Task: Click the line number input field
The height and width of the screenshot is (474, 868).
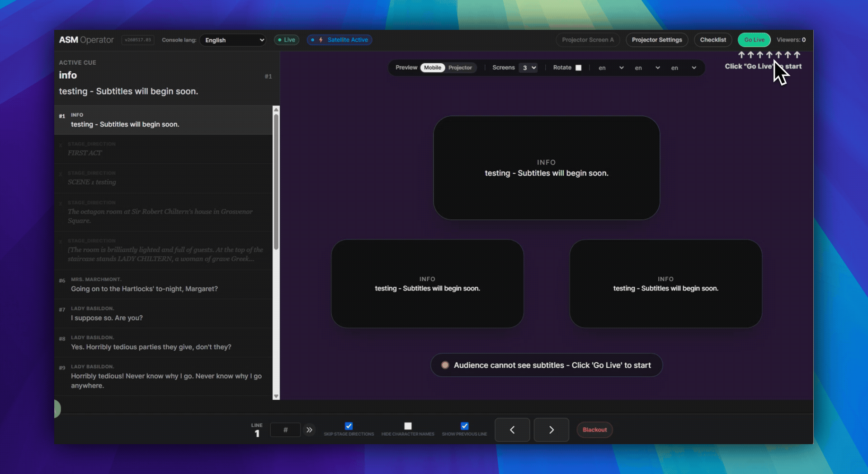Action: click(285, 430)
